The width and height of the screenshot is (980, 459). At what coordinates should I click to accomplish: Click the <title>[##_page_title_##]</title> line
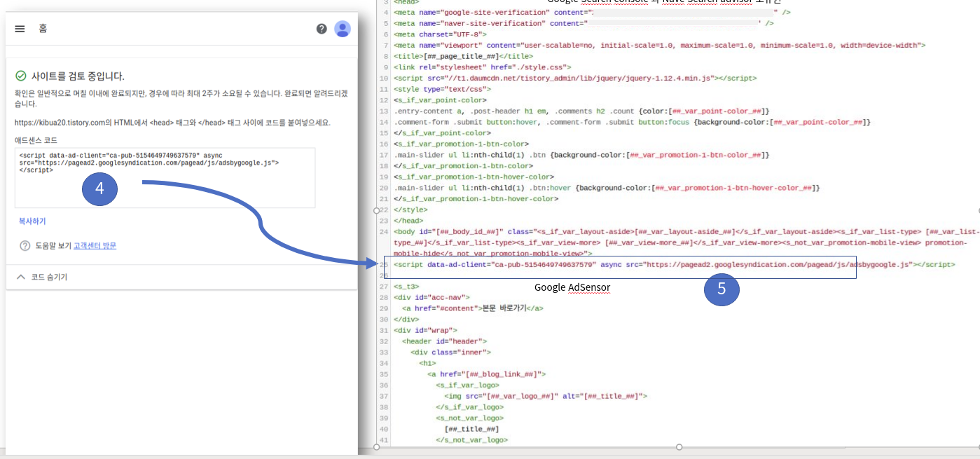click(x=463, y=56)
